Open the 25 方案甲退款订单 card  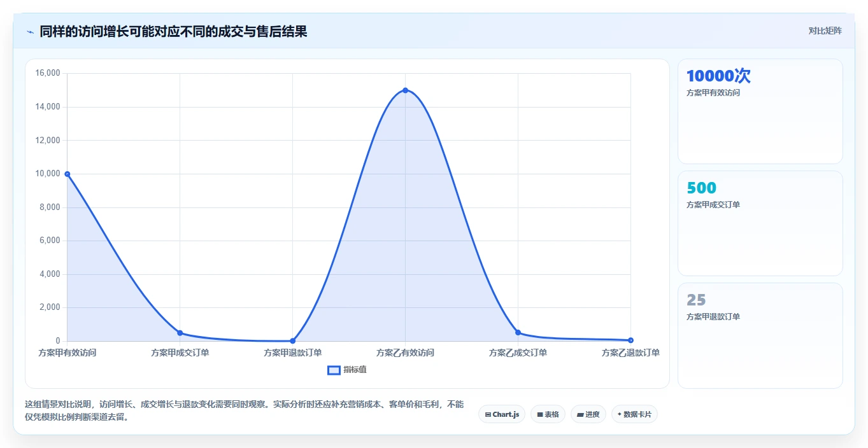pos(760,335)
